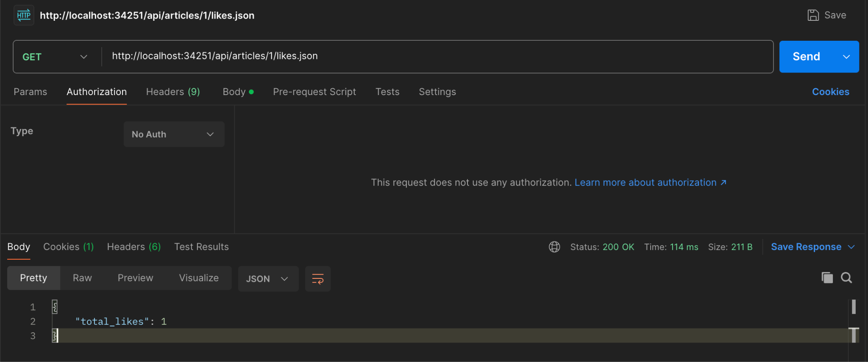Click the external link arrow after authorization

[x=723, y=182]
